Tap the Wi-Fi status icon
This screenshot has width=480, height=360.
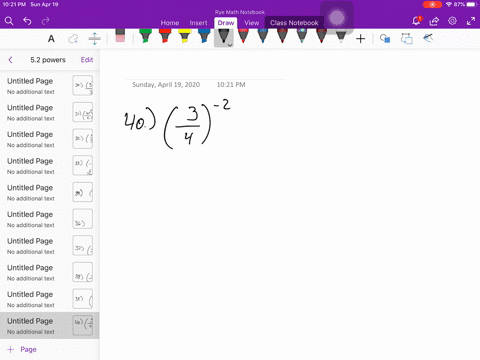(x=449, y=4)
